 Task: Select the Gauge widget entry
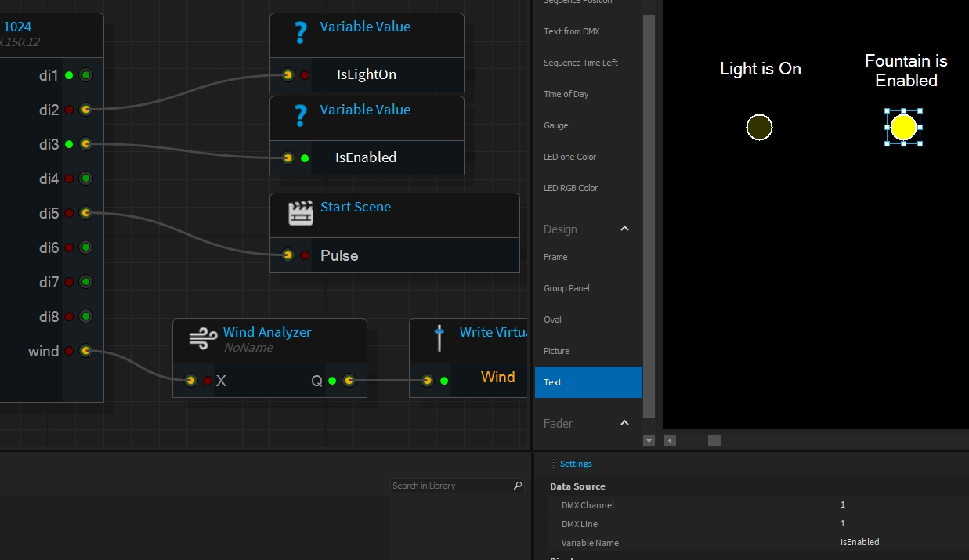point(556,125)
